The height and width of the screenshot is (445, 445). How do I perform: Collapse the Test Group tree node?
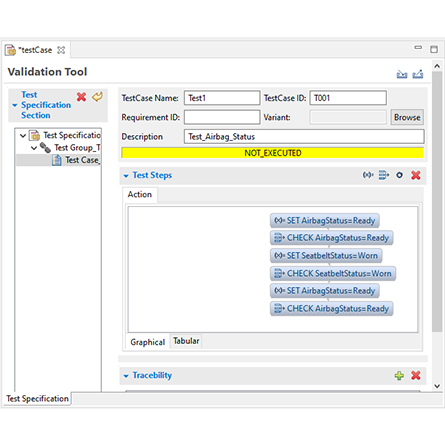[x=34, y=148]
